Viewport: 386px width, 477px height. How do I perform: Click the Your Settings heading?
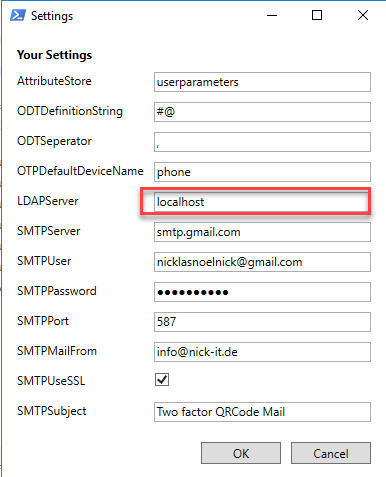tap(54, 55)
